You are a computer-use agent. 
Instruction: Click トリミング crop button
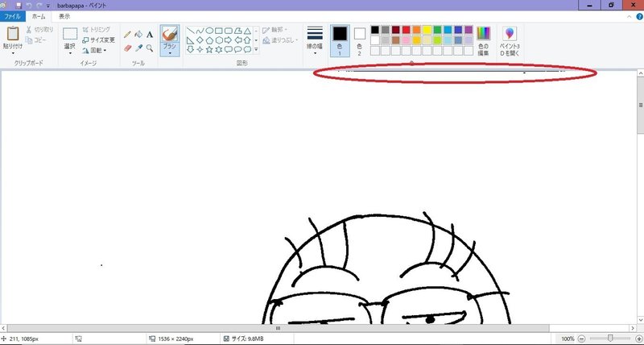pyautogui.click(x=97, y=30)
